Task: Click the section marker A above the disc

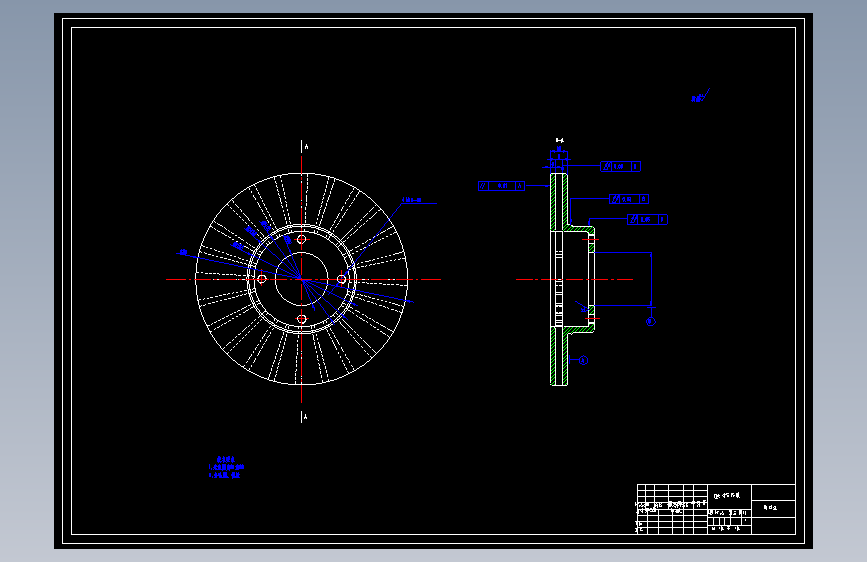Action: [x=305, y=147]
